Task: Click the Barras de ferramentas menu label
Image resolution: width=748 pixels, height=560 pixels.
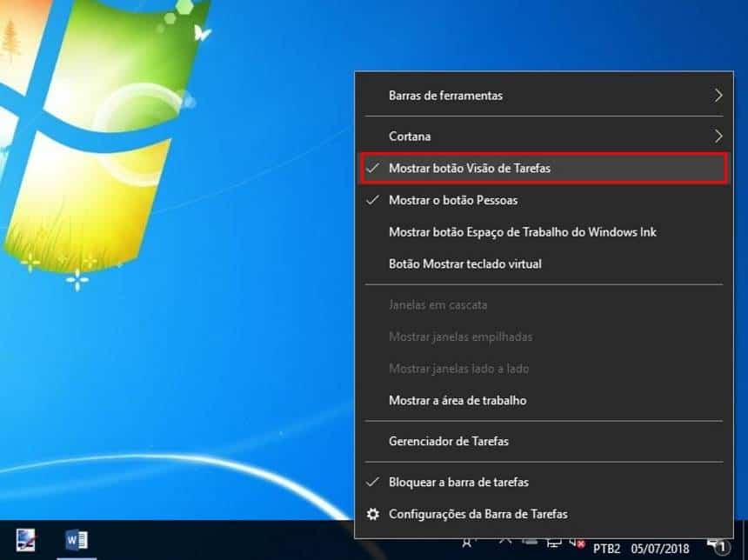Action: click(x=445, y=96)
